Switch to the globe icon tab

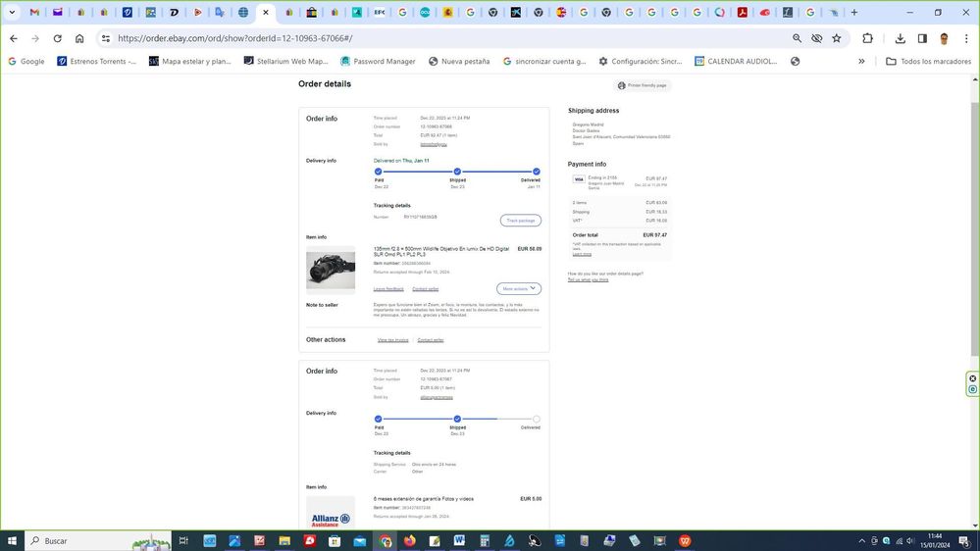[243, 12]
